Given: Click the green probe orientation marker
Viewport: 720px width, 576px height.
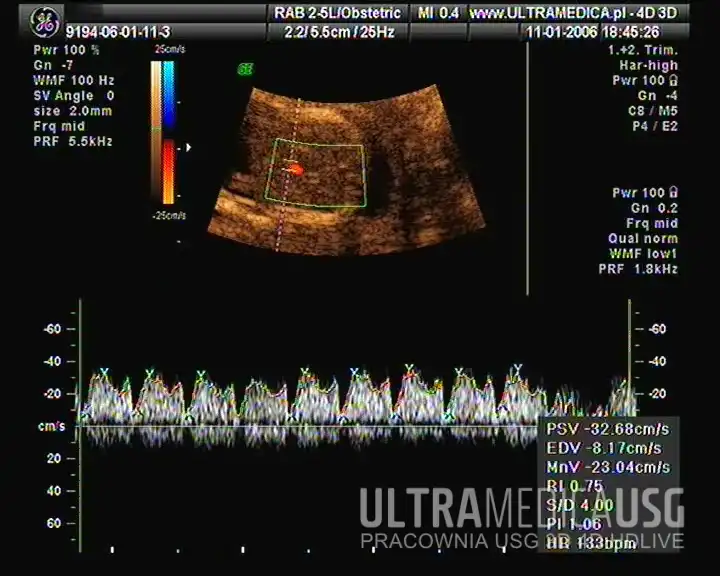Looking at the screenshot, I should point(244,69).
